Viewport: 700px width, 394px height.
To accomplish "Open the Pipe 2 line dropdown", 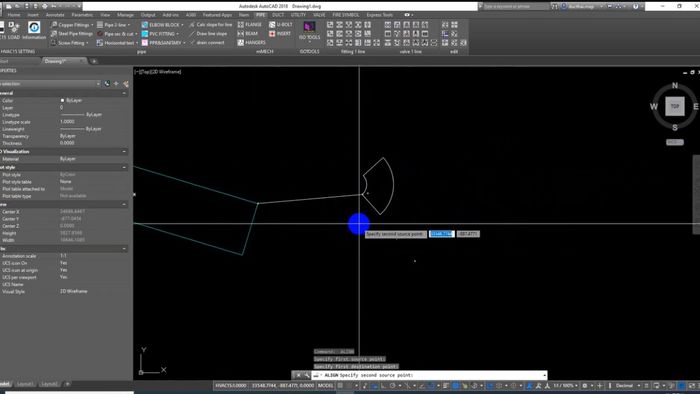I will tap(114, 25).
